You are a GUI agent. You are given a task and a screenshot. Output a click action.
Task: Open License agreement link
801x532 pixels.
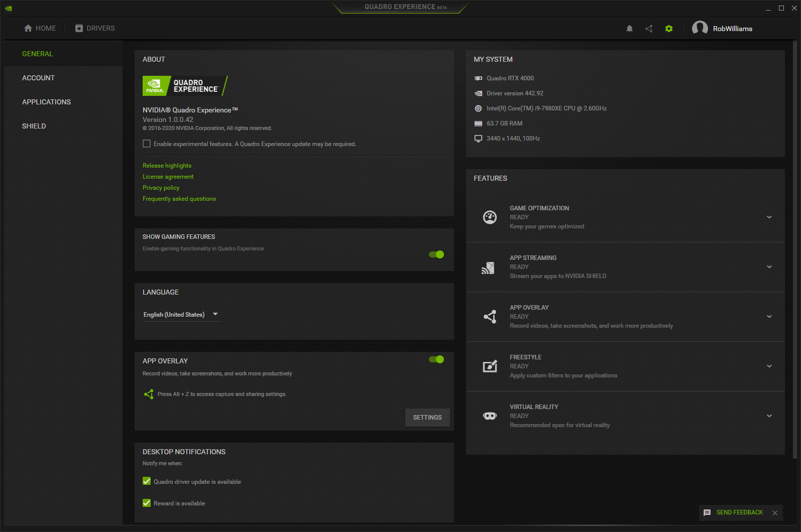click(x=168, y=177)
